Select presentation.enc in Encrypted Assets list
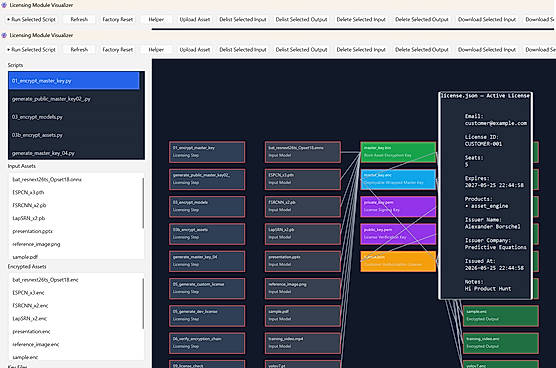 click(75, 331)
